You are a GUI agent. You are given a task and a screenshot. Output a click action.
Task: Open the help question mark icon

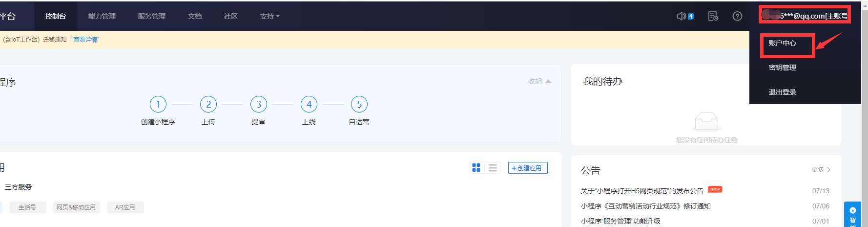point(738,16)
